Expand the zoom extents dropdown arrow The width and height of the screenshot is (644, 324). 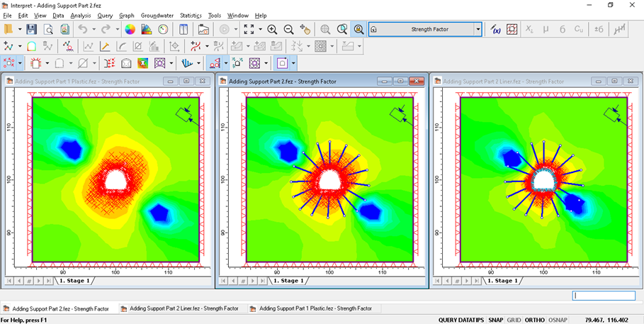[x=260, y=30]
